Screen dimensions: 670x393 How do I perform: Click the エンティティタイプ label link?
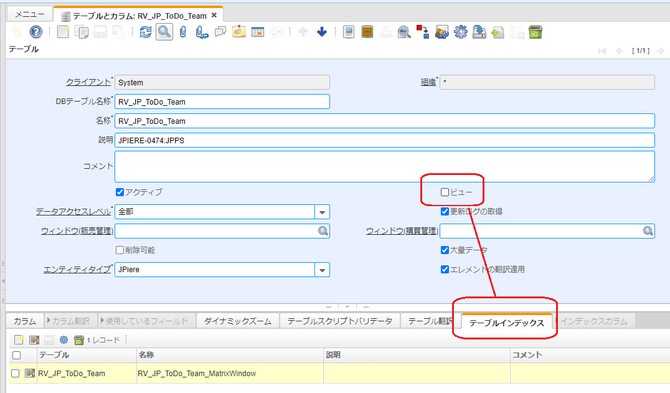point(77,270)
